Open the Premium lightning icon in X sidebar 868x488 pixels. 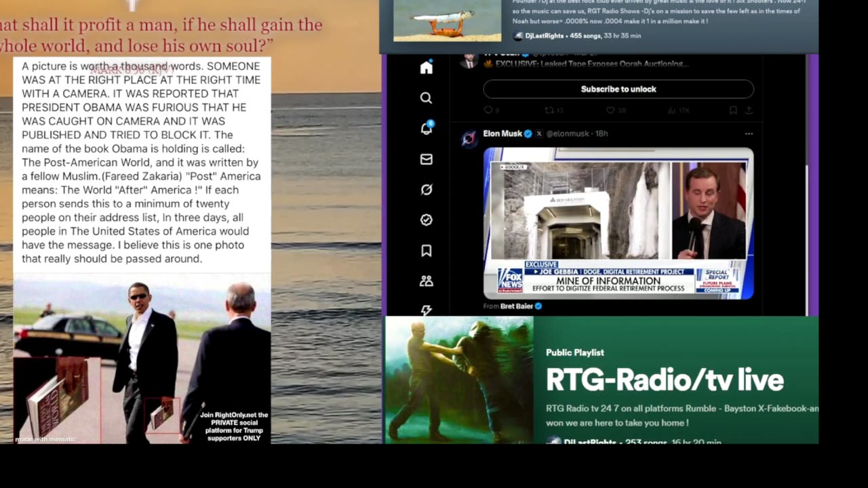[426, 310]
